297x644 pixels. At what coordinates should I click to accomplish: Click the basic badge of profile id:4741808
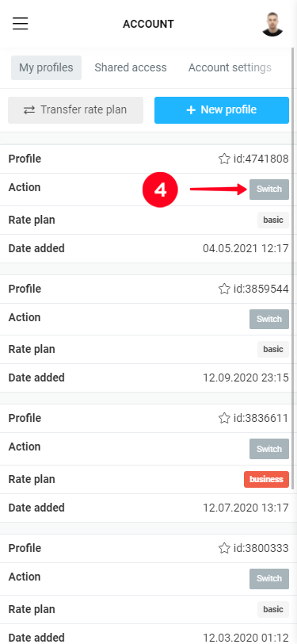click(273, 220)
